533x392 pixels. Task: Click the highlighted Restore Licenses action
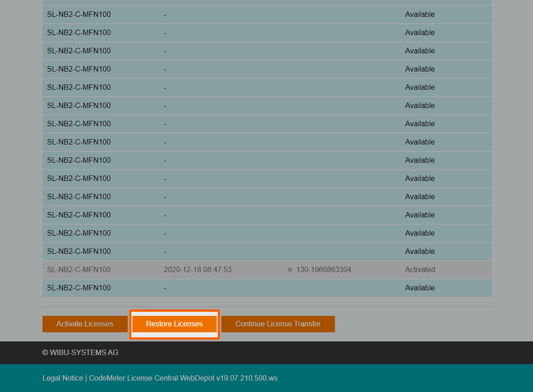coord(174,324)
